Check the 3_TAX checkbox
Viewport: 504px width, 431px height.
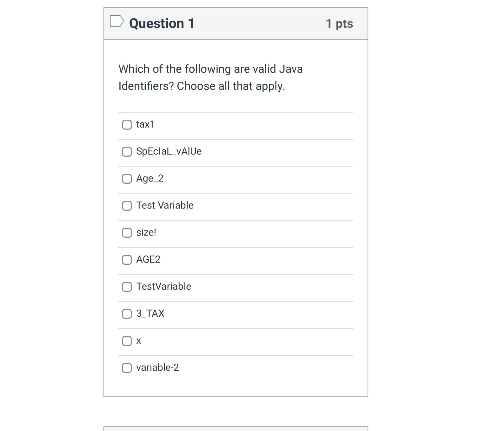[x=127, y=314]
